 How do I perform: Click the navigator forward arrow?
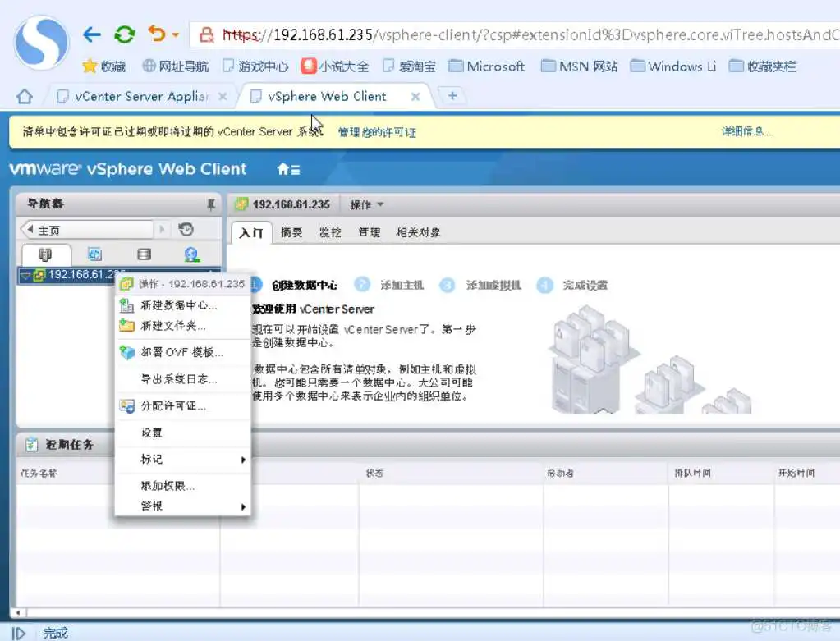click(163, 230)
